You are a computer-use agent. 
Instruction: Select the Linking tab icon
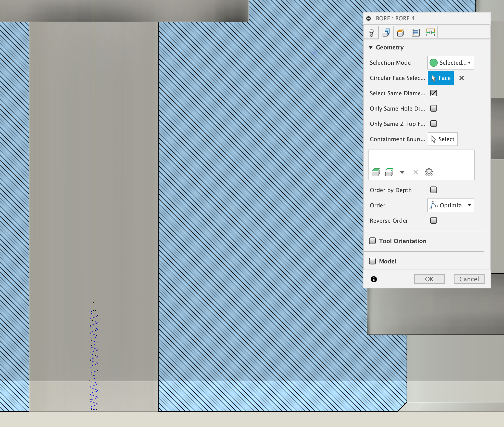click(x=430, y=32)
